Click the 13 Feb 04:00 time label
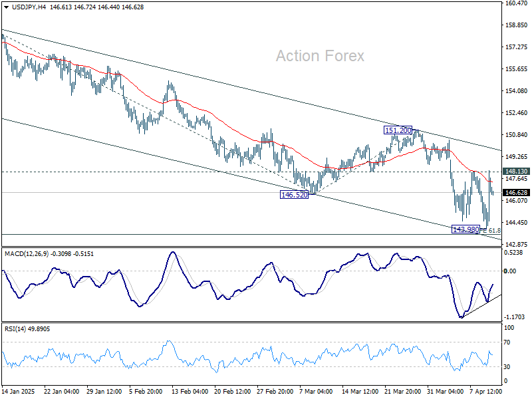Screen dimensions: 532x399 pyautogui.click(x=190, y=391)
